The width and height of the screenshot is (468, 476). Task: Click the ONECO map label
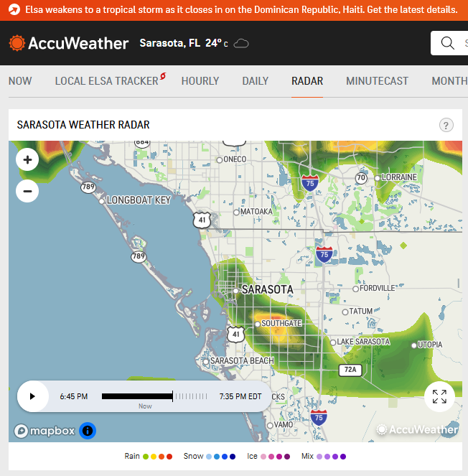(235, 159)
